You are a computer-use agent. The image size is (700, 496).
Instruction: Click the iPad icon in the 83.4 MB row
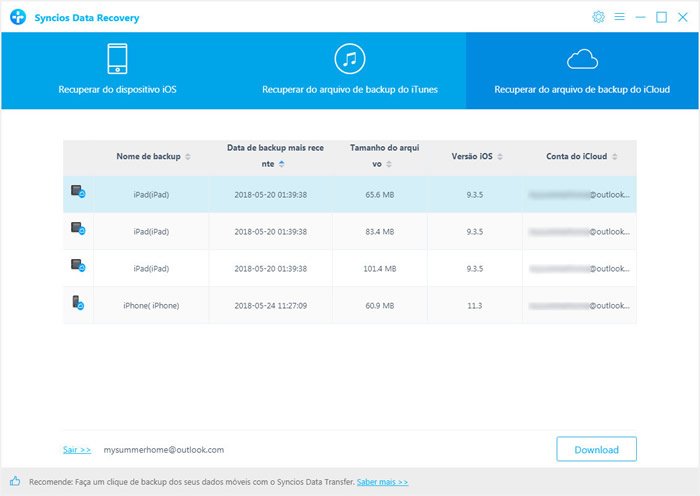click(x=78, y=229)
